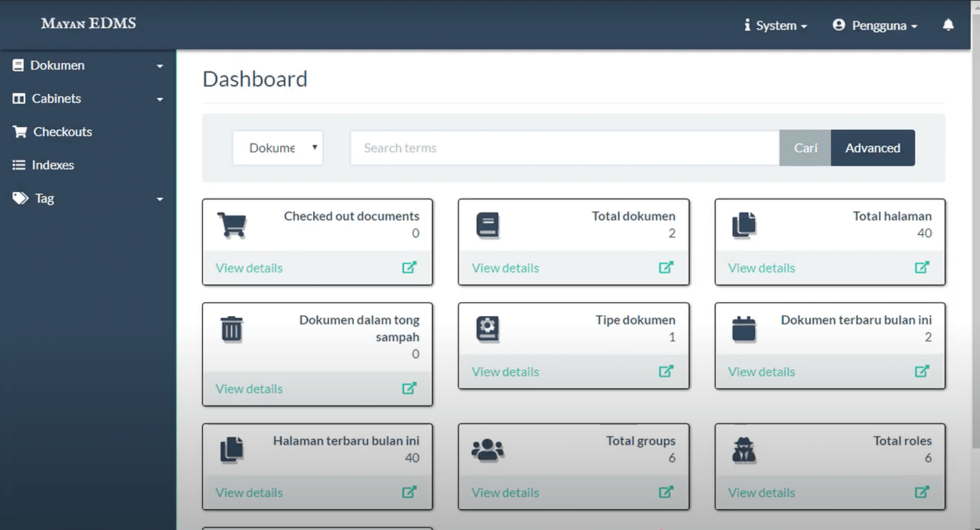Open external link icon for Checked out documents

[409, 267]
